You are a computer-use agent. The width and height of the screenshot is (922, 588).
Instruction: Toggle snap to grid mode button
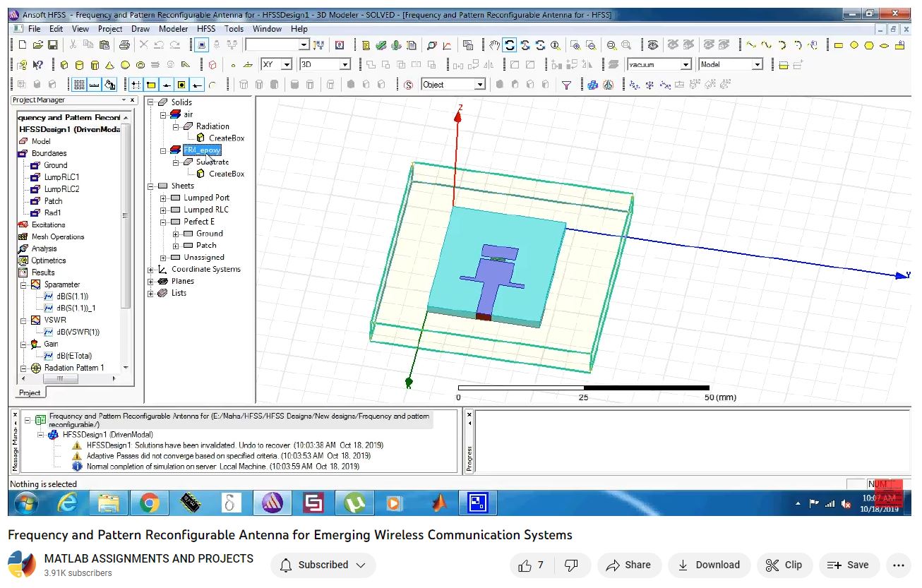click(x=136, y=85)
